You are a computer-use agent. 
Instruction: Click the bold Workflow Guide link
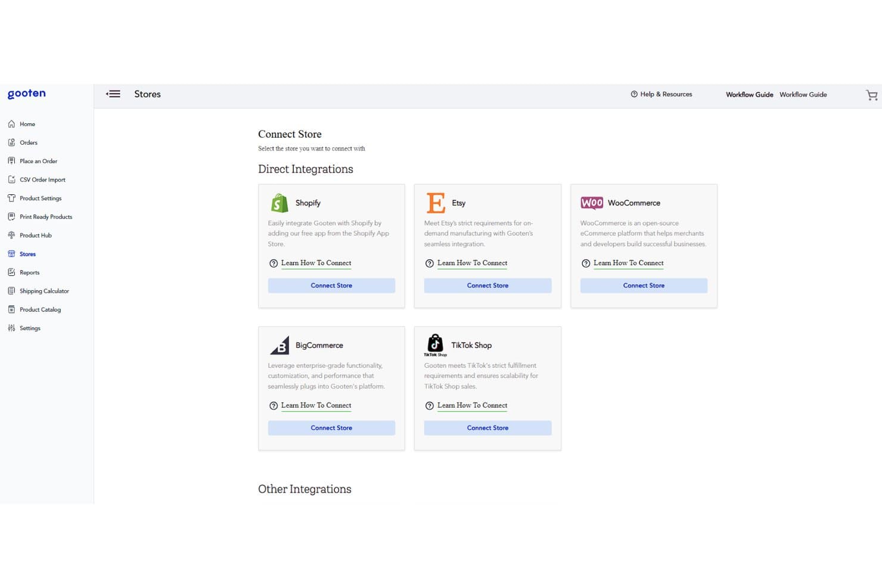click(x=749, y=95)
